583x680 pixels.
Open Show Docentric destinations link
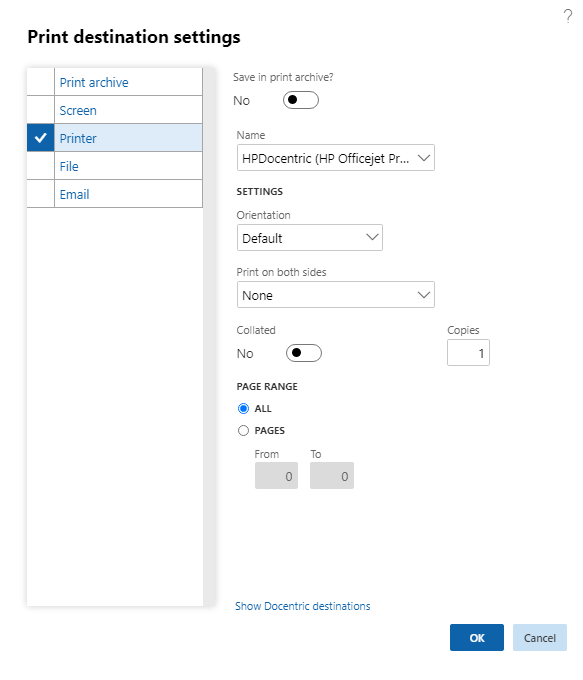click(x=302, y=606)
